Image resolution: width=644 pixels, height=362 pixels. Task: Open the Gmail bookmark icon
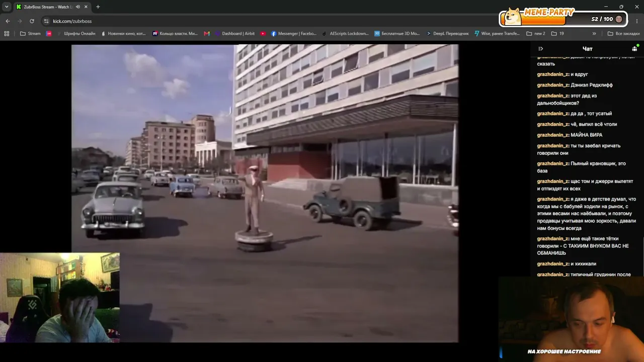point(207,34)
